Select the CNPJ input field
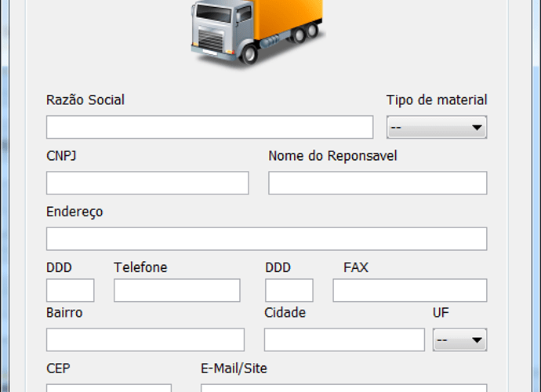This screenshot has width=541, height=392. click(x=147, y=183)
